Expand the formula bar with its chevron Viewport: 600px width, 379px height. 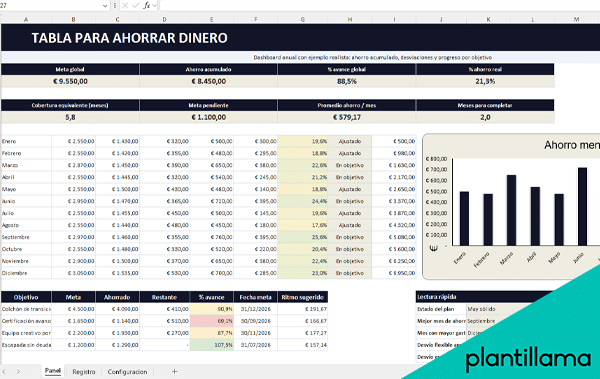point(155,5)
